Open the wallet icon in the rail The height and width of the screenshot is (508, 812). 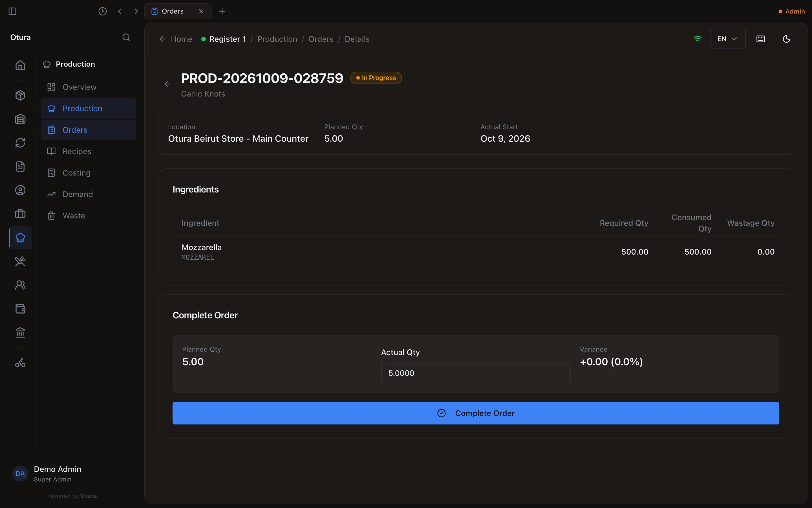(20, 308)
